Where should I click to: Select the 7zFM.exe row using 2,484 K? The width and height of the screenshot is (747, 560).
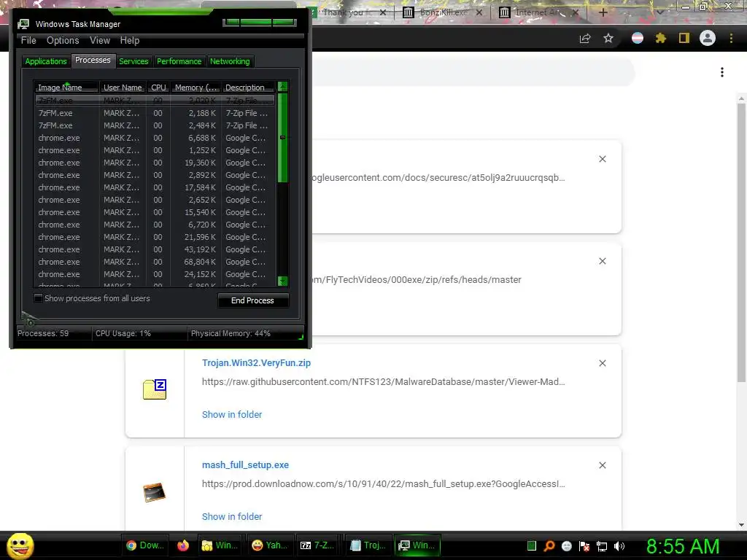point(155,125)
